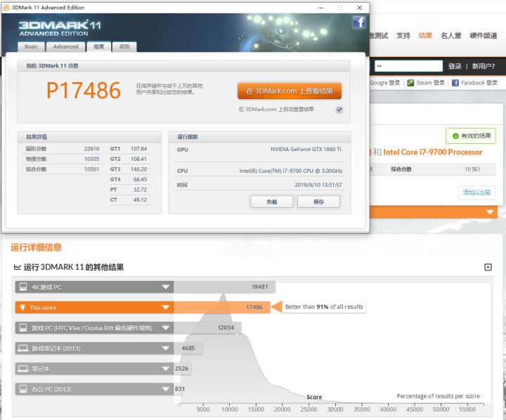Click Steam 登录 link
This screenshot has height=420, width=506.
coord(430,83)
